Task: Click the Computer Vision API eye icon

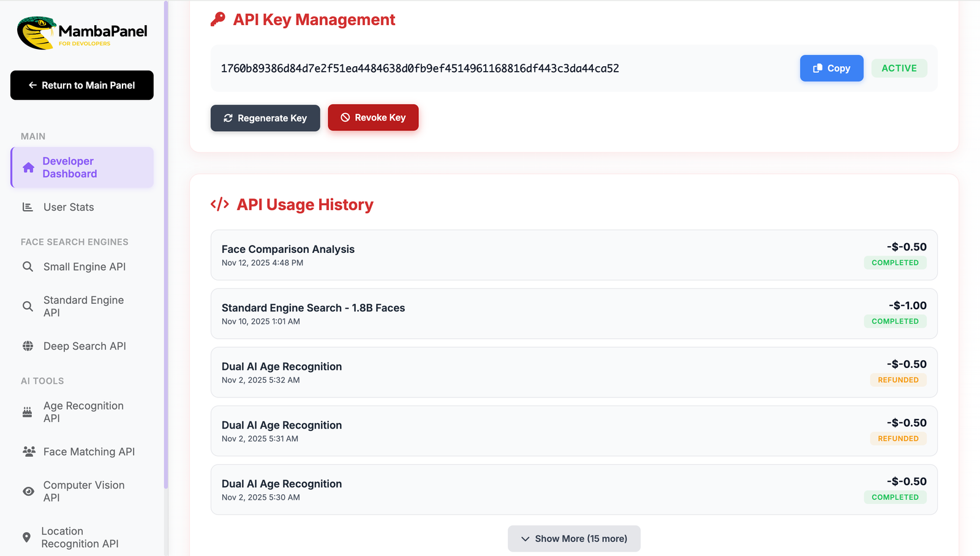Action: [x=28, y=491]
